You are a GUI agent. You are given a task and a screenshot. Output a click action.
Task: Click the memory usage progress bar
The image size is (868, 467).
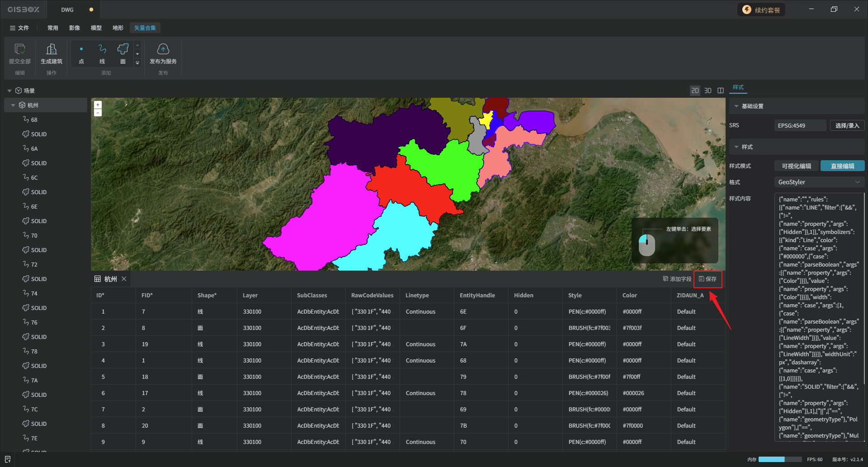coord(780,459)
